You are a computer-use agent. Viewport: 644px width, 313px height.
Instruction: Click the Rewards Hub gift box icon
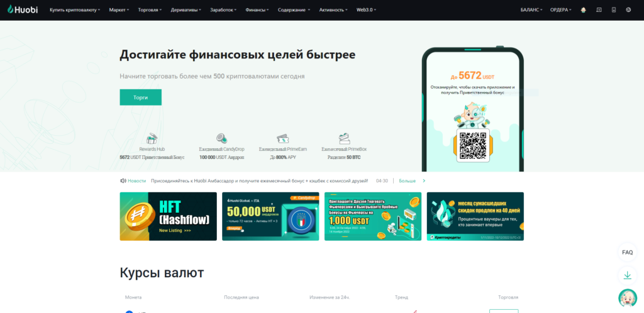point(152,138)
